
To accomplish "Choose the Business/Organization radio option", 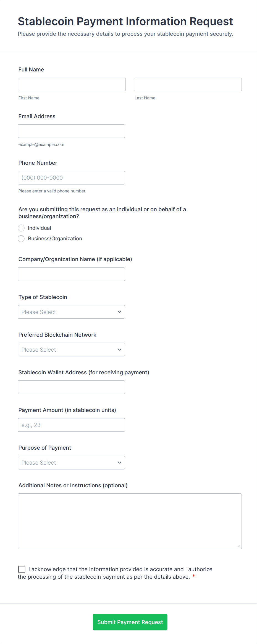I will click(21, 239).
